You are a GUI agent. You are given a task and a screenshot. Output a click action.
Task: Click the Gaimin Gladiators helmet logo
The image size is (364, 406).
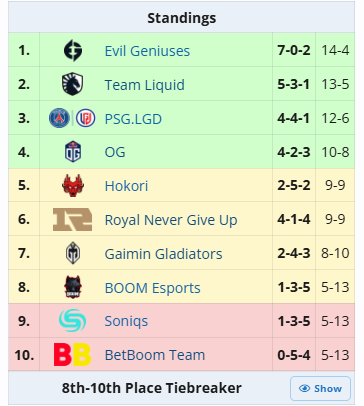tap(73, 253)
